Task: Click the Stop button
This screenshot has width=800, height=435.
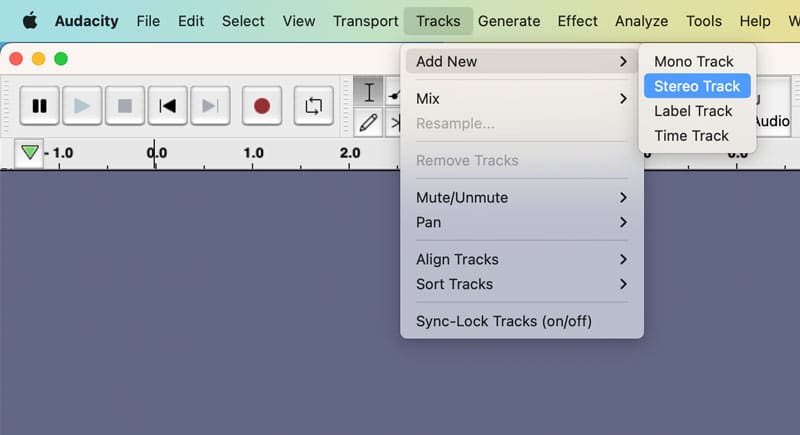Action: pos(125,105)
